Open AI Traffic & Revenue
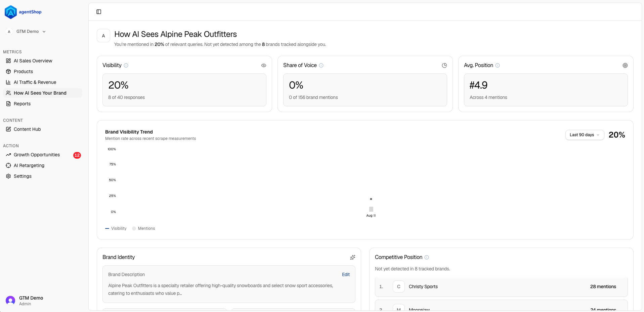 tap(43, 82)
